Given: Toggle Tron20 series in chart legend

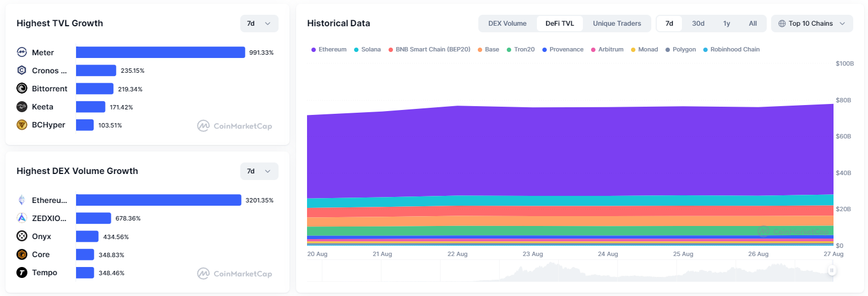Looking at the screenshot, I should (x=520, y=49).
